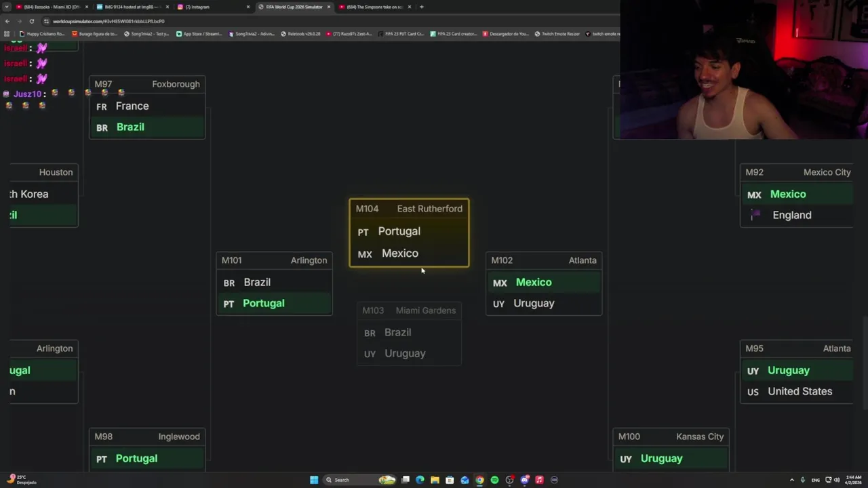Open ENG language switcher
This screenshot has width=868, height=488.
(x=816, y=480)
